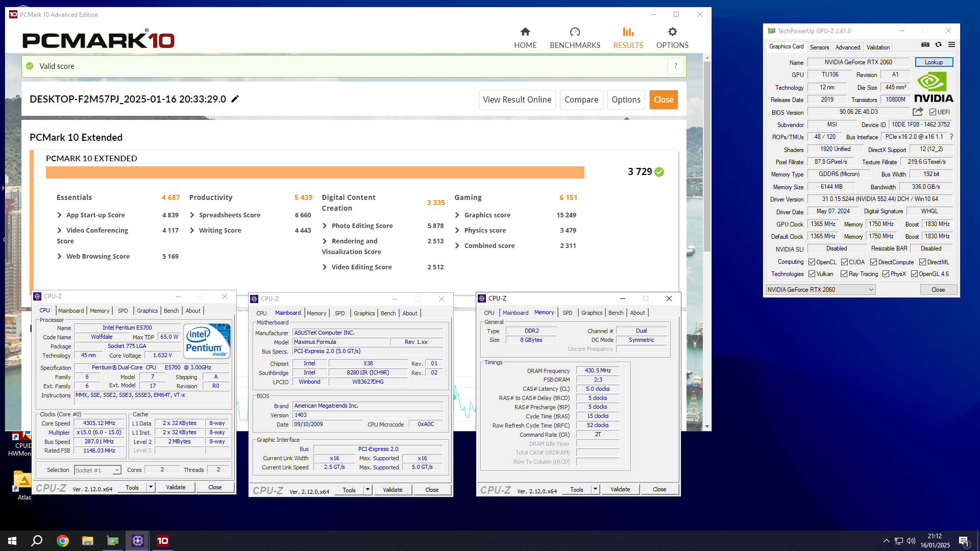Click the scrollbar down arrow in PCMark
The height and width of the screenshot is (551, 980).
(x=707, y=427)
